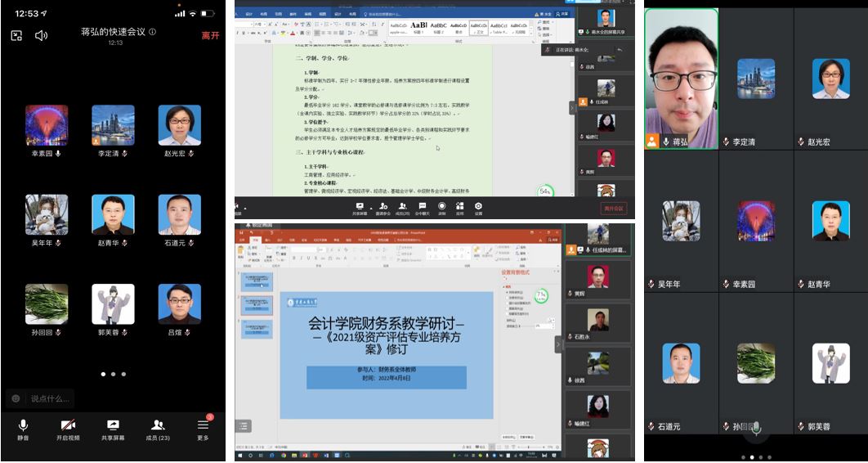Select a fill radio option in 设置背景格式 pane

507,291
